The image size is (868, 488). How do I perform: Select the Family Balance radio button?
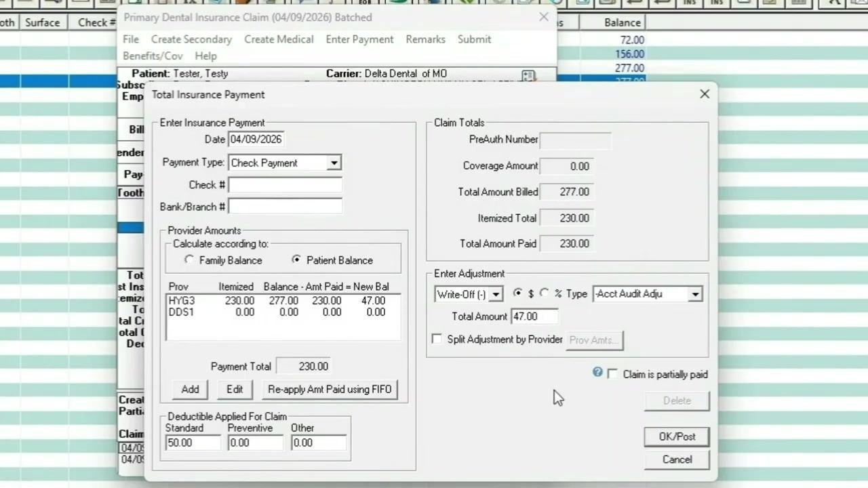pyautogui.click(x=189, y=260)
